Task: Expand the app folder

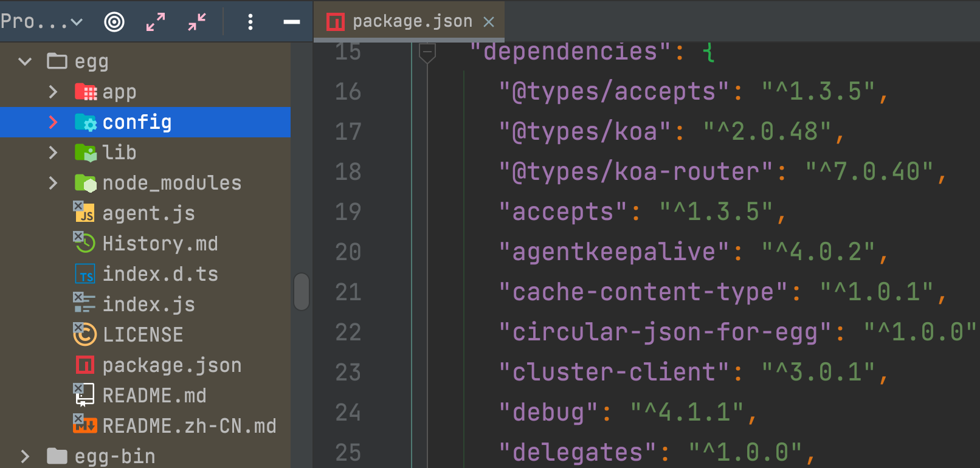Action: click(53, 92)
